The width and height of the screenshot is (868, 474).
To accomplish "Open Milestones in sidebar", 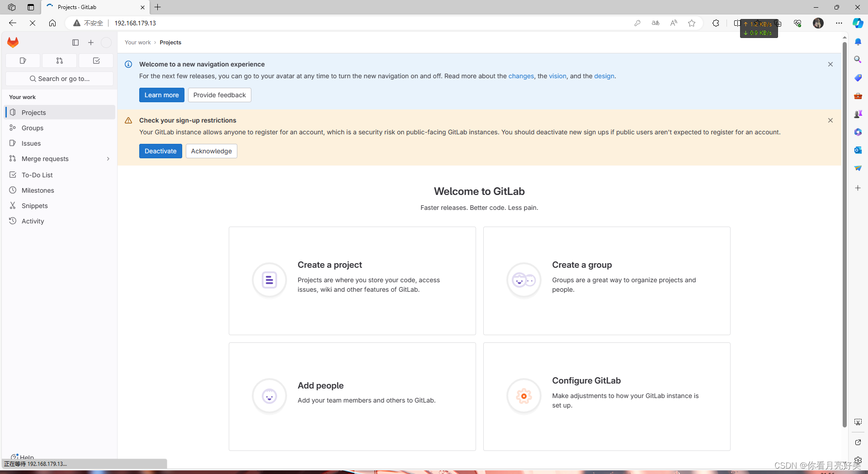I will pyautogui.click(x=60, y=190).
